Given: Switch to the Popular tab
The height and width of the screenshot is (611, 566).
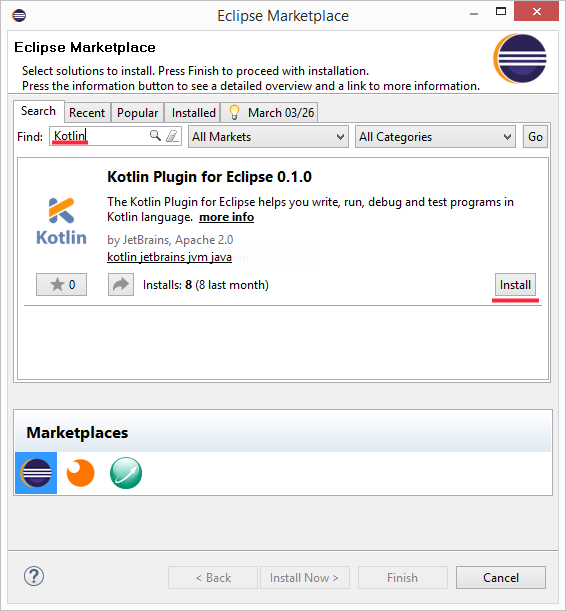Looking at the screenshot, I should 138,113.
